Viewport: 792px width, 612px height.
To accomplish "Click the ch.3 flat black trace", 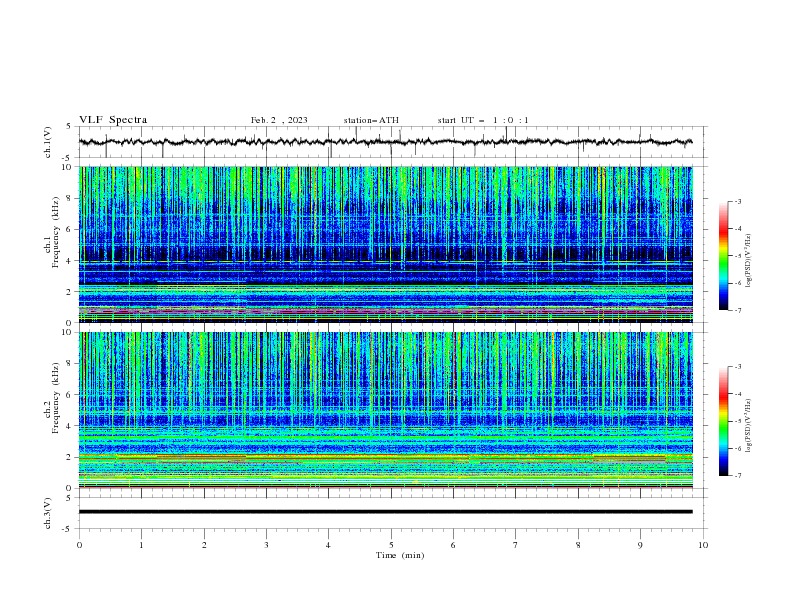I will 385,512.
